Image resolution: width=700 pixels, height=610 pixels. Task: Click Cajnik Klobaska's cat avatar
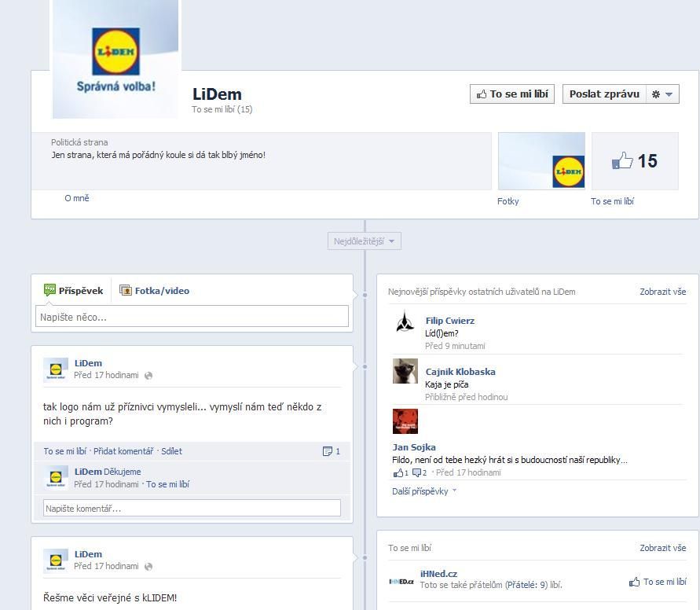click(405, 371)
